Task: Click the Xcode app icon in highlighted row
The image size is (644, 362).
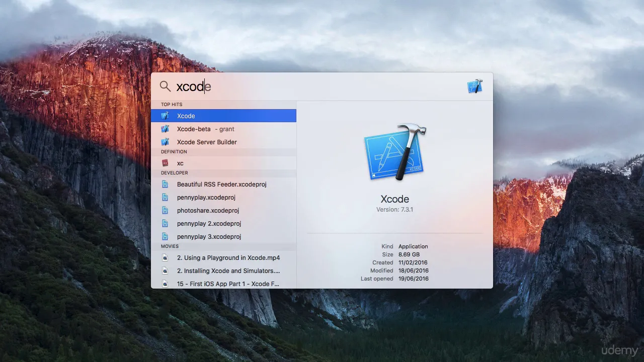Action: [165, 116]
